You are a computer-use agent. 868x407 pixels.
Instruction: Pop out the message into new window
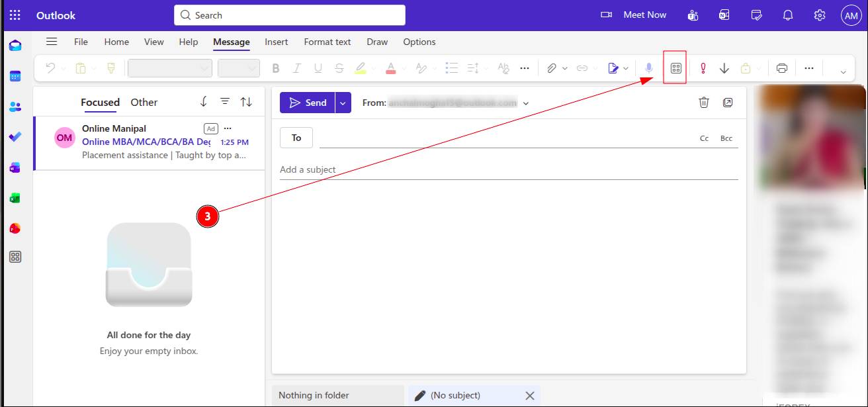[x=728, y=103]
